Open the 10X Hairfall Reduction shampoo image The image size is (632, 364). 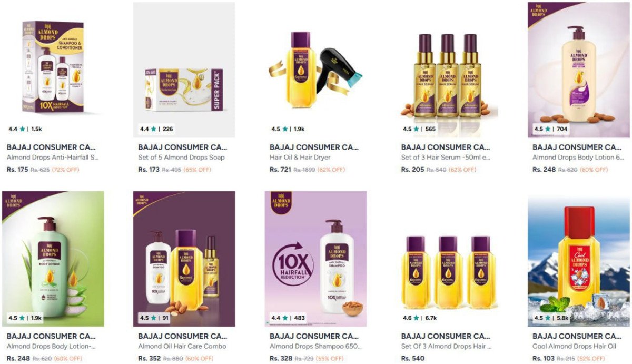click(x=315, y=259)
